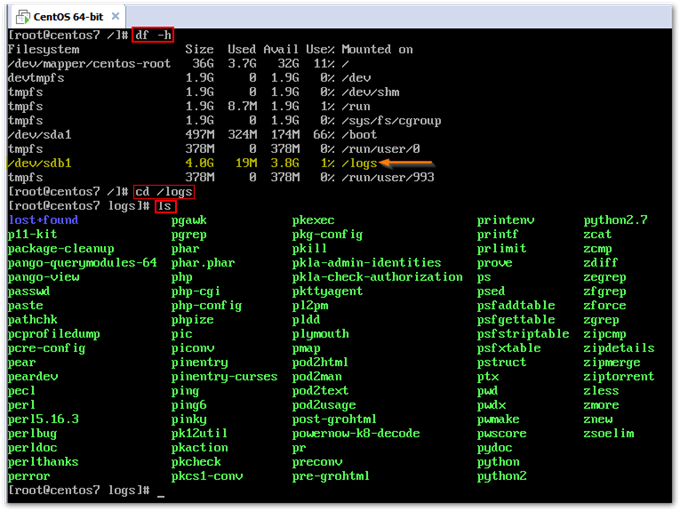The height and width of the screenshot is (511, 680).
Task: Select the CentOS 64-bit tab
Action: point(67,16)
